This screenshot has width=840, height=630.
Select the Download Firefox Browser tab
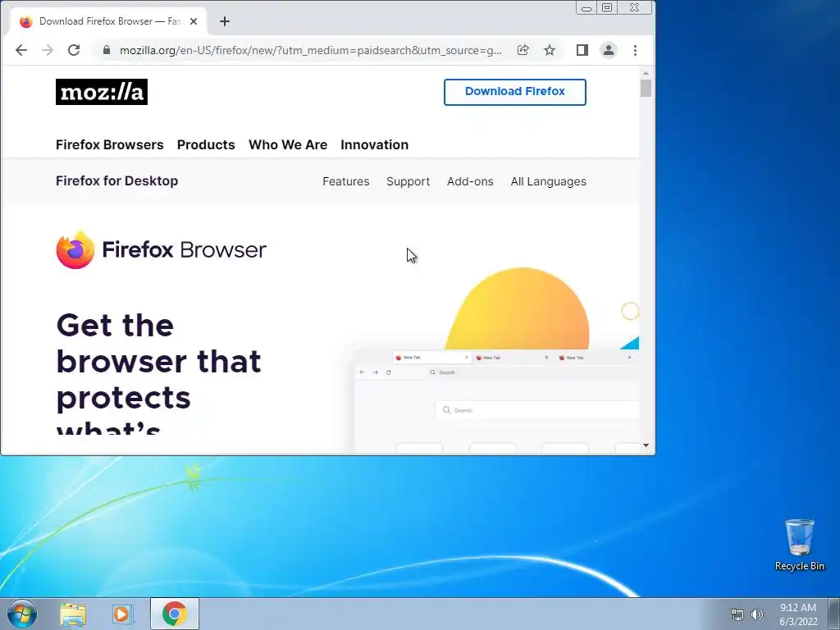coord(107,21)
